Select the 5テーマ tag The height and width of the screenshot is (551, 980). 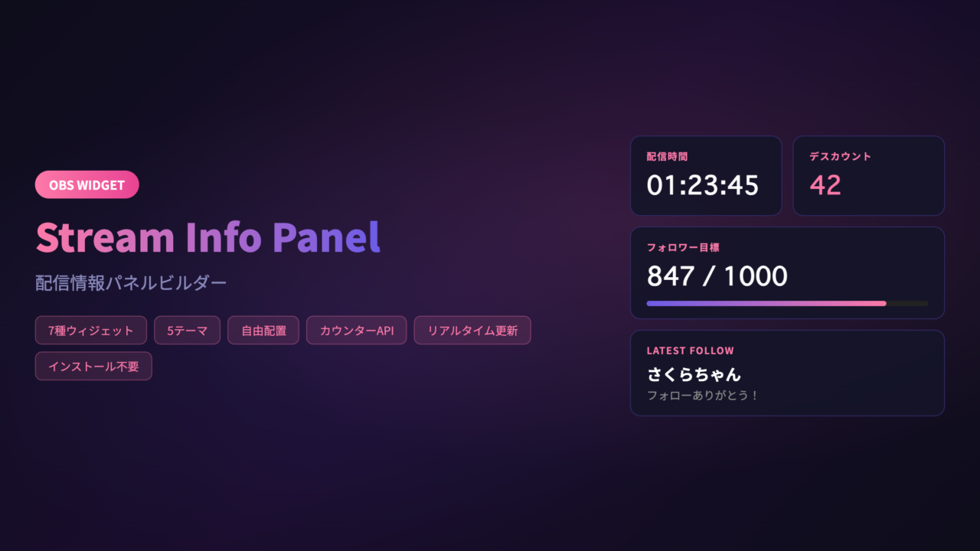click(187, 331)
